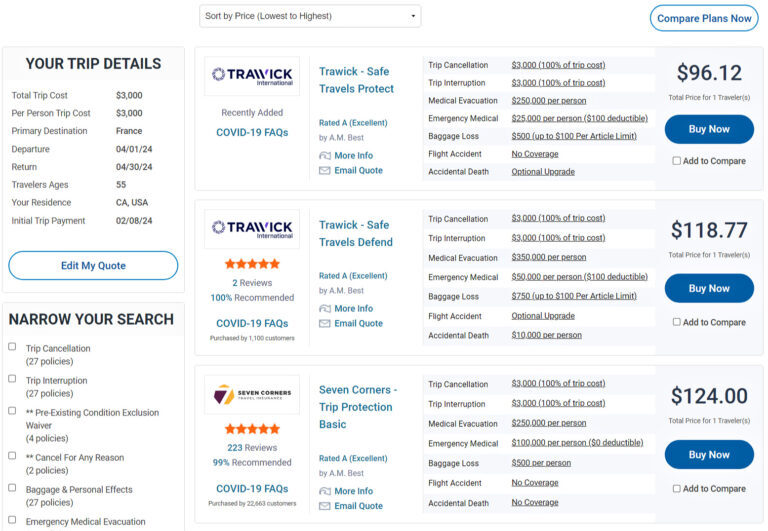Open the Sort by Price dropdown
Viewport: 768px width, 531px height.
310,16
